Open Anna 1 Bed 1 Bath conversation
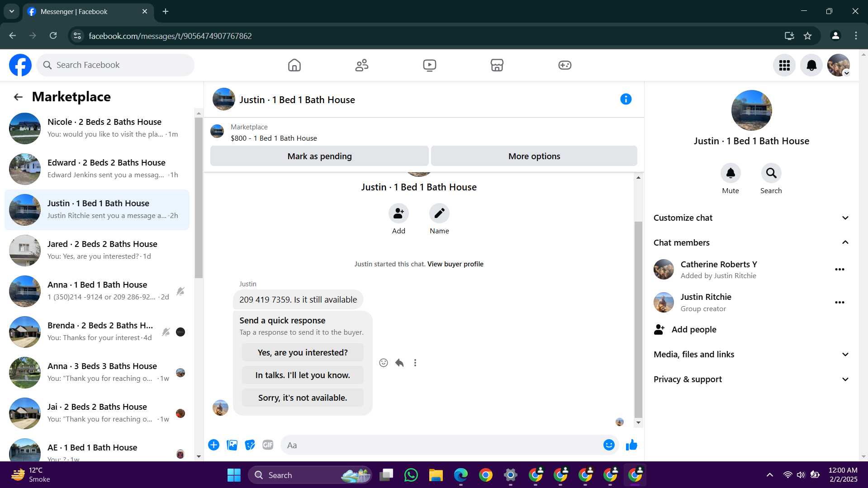 97,291
